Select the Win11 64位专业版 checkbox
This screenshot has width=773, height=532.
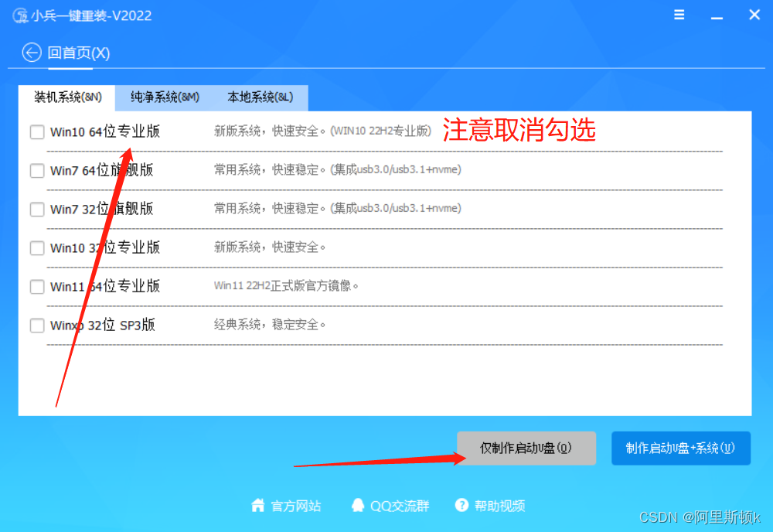point(37,287)
